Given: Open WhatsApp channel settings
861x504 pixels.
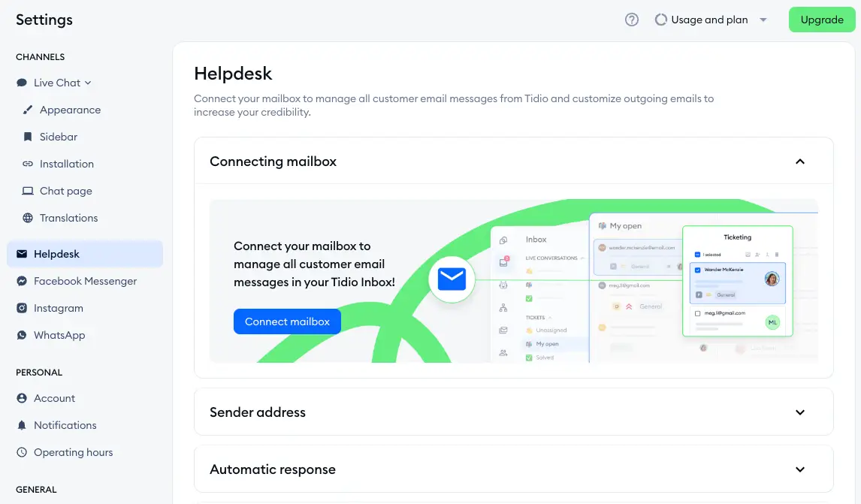Looking at the screenshot, I should pos(59,335).
